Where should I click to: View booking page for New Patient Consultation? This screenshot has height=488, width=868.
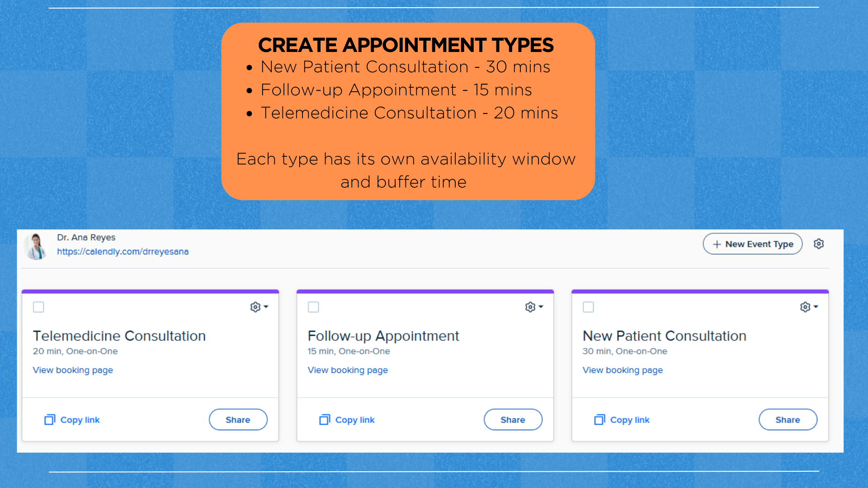point(623,370)
